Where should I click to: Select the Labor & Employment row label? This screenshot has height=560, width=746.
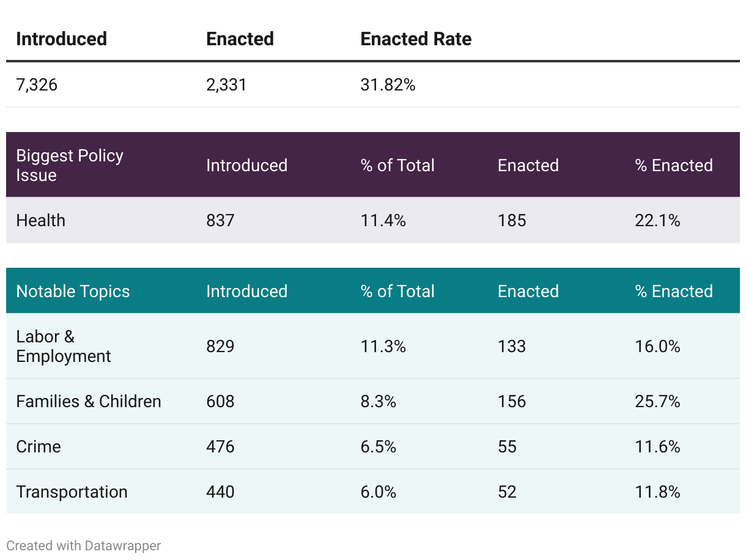tap(64, 346)
